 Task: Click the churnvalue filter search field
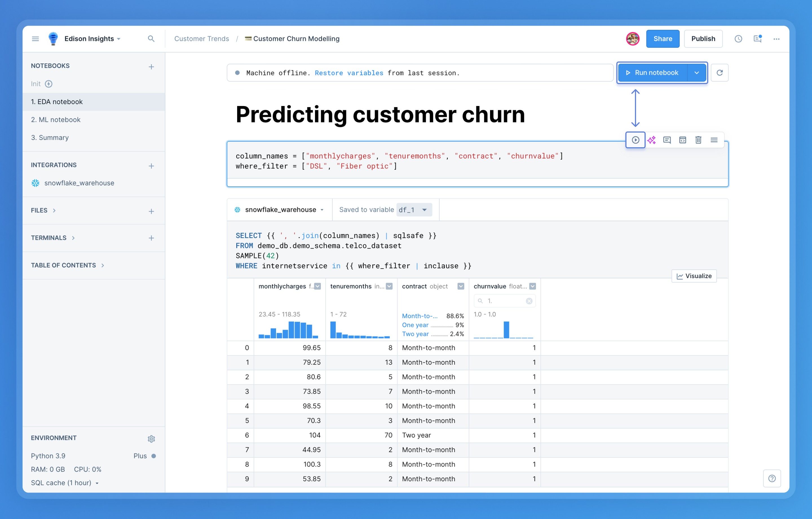504,301
